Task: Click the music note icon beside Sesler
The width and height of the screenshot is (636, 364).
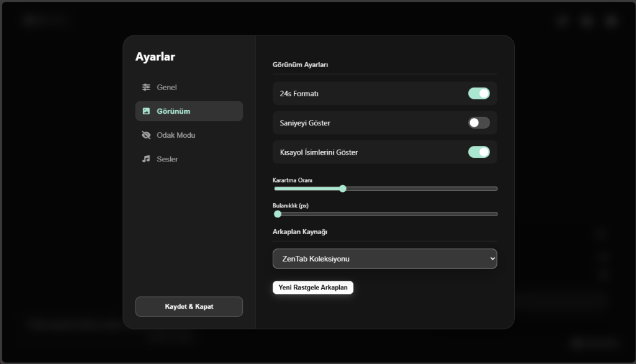Action: tap(147, 159)
